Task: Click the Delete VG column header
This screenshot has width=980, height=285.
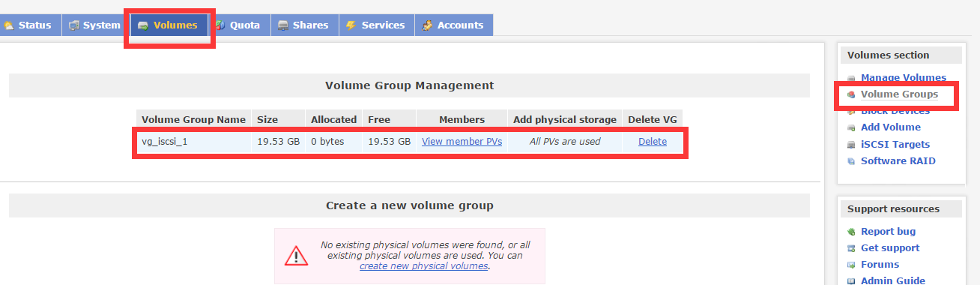Action: pos(653,119)
